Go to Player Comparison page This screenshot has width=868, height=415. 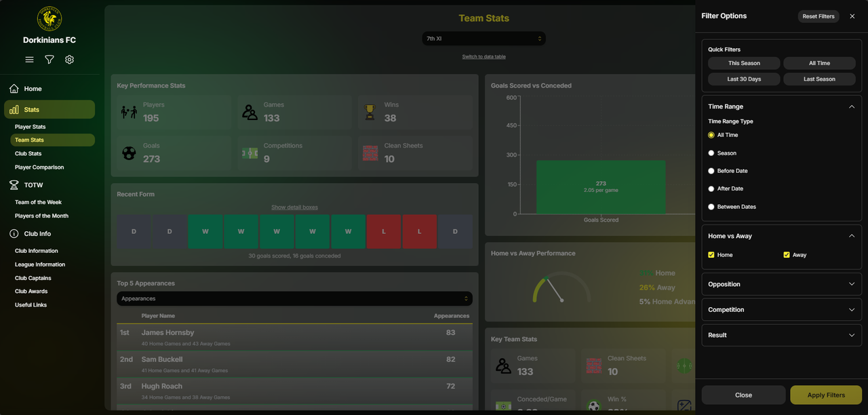(39, 167)
